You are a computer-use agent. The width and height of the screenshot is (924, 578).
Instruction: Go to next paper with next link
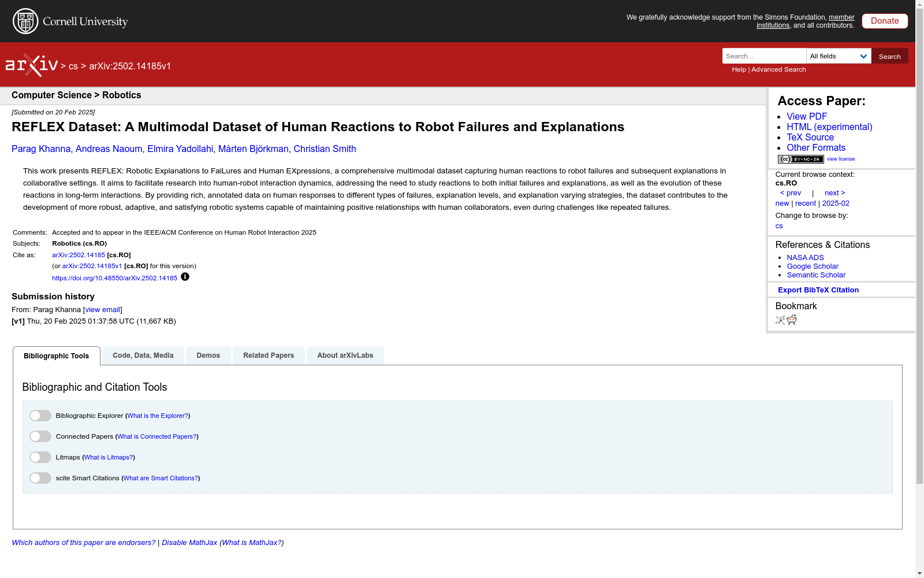tap(835, 193)
